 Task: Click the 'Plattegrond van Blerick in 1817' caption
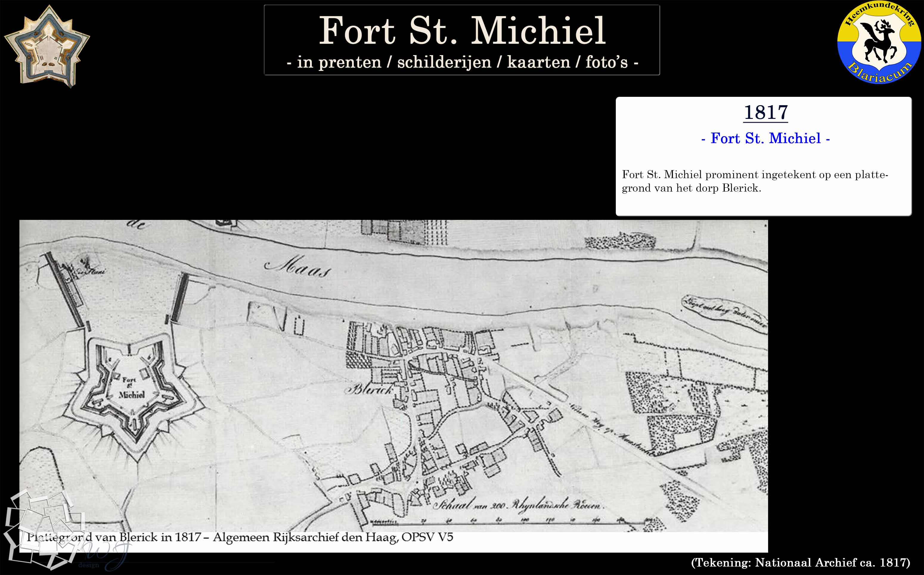[240, 537]
